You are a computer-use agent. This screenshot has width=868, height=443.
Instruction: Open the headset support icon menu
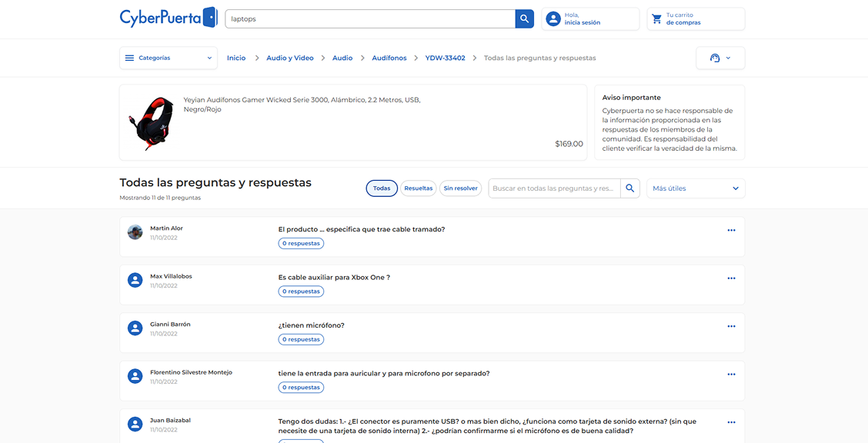[x=719, y=58]
